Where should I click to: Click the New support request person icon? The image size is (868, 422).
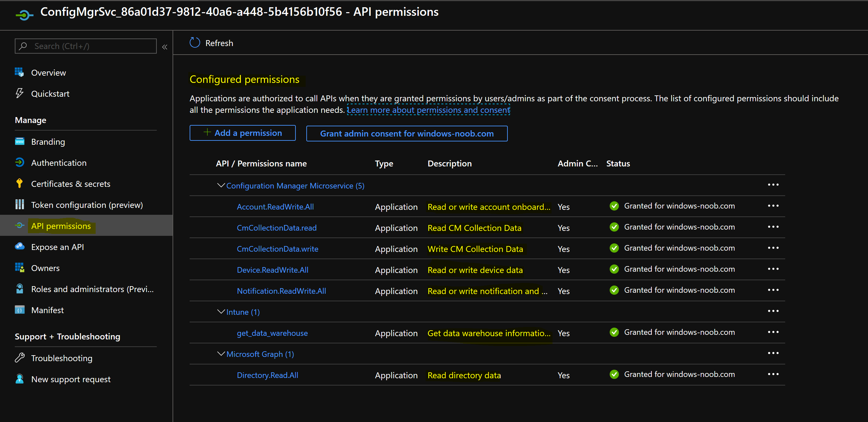pyautogui.click(x=19, y=379)
